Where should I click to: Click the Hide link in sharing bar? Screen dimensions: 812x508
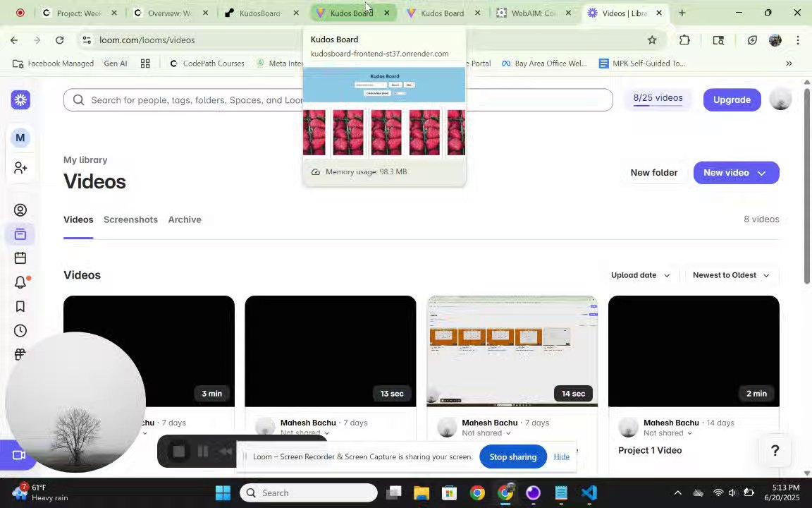pos(561,456)
